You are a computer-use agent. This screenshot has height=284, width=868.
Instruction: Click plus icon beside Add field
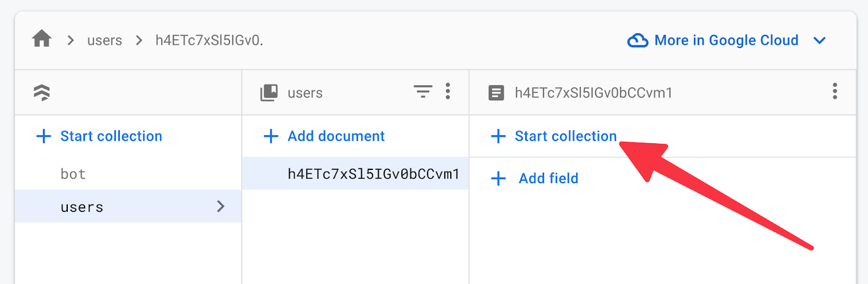click(x=498, y=178)
